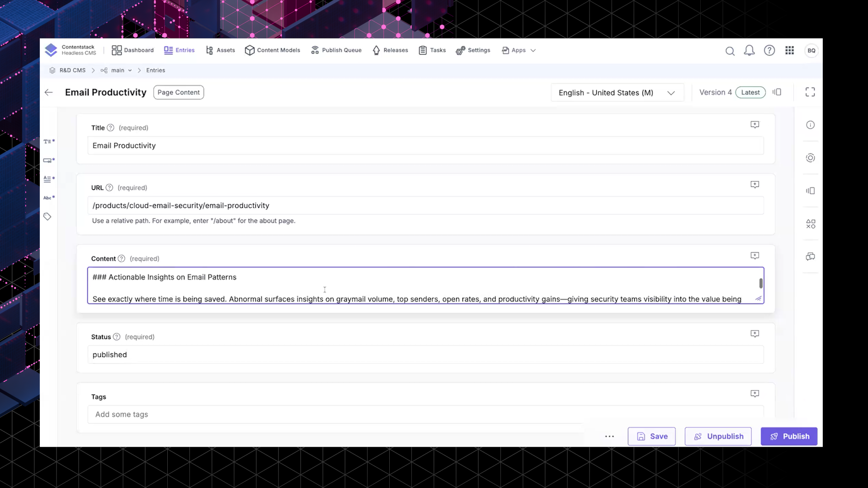
Task: Click the R&D CMS breadcrumb
Action: coord(67,70)
